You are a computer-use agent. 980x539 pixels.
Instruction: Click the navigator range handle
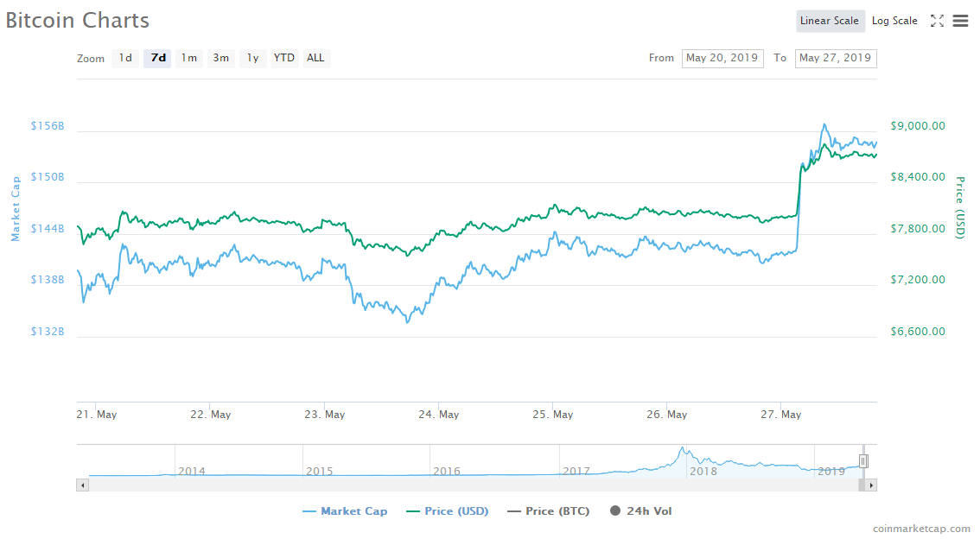862,461
